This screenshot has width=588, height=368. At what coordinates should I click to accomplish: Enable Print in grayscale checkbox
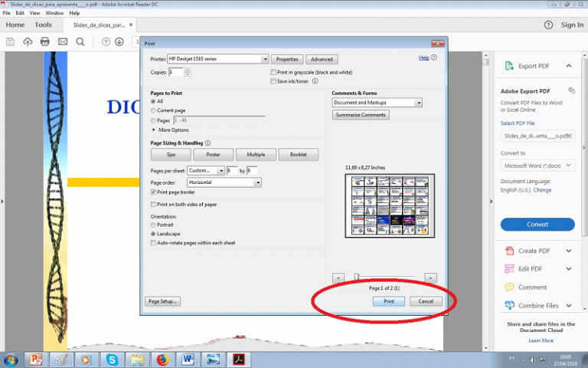[x=273, y=72]
